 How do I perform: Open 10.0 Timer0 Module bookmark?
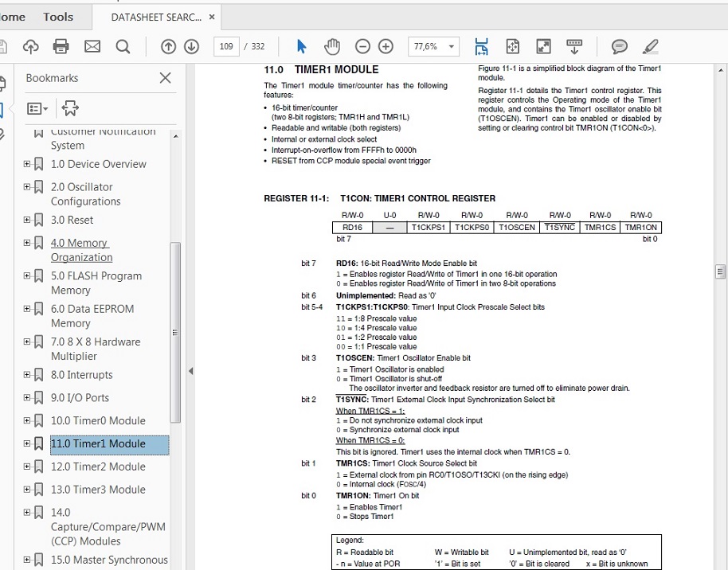tap(98, 420)
